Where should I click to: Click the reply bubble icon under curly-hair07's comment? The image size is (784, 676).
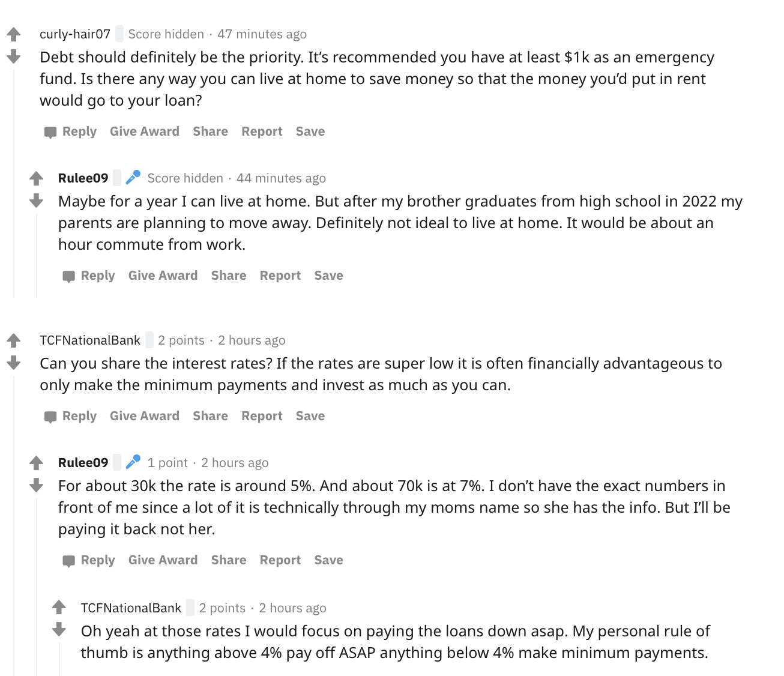tap(50, 132)
